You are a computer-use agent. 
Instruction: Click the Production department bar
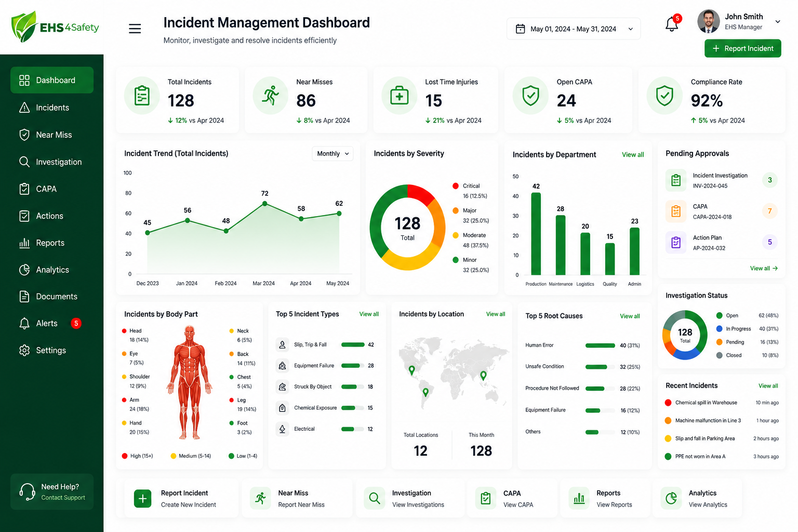[536, 234]
